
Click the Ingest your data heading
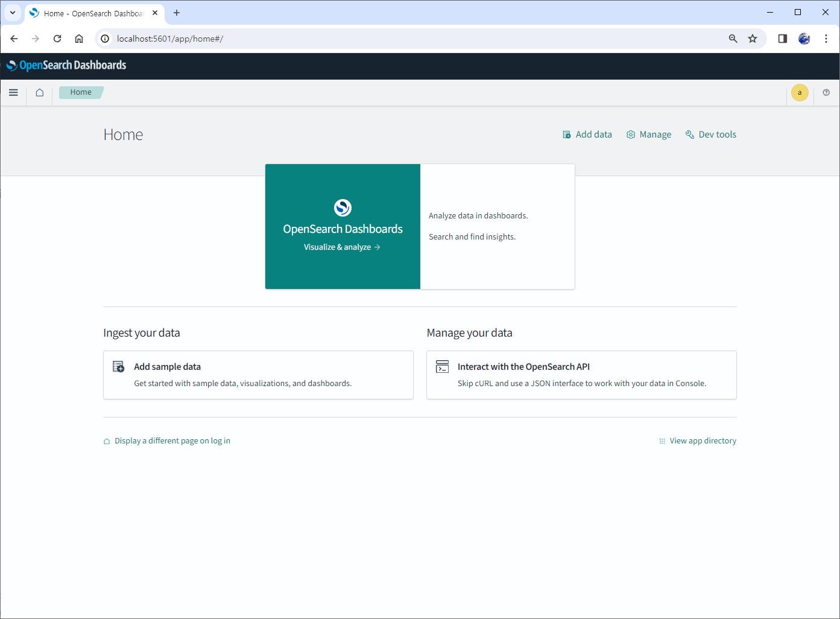click(x=142, y=333)
